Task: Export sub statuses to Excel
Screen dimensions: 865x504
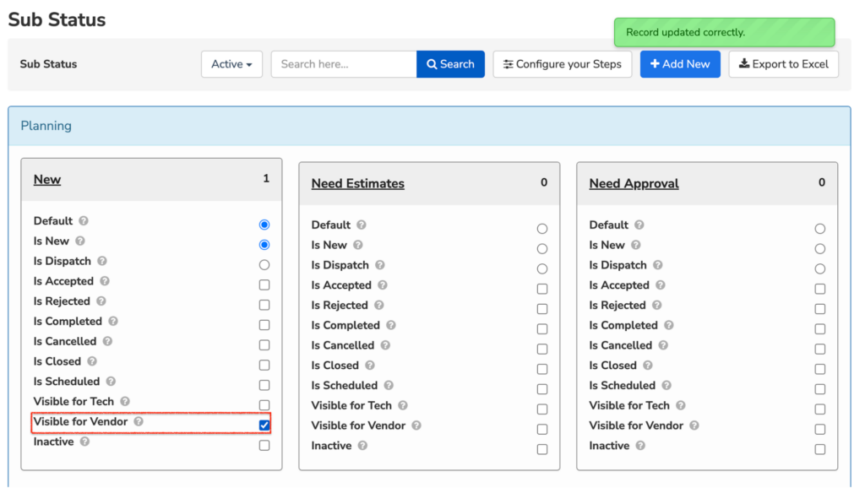Action: 783,64
